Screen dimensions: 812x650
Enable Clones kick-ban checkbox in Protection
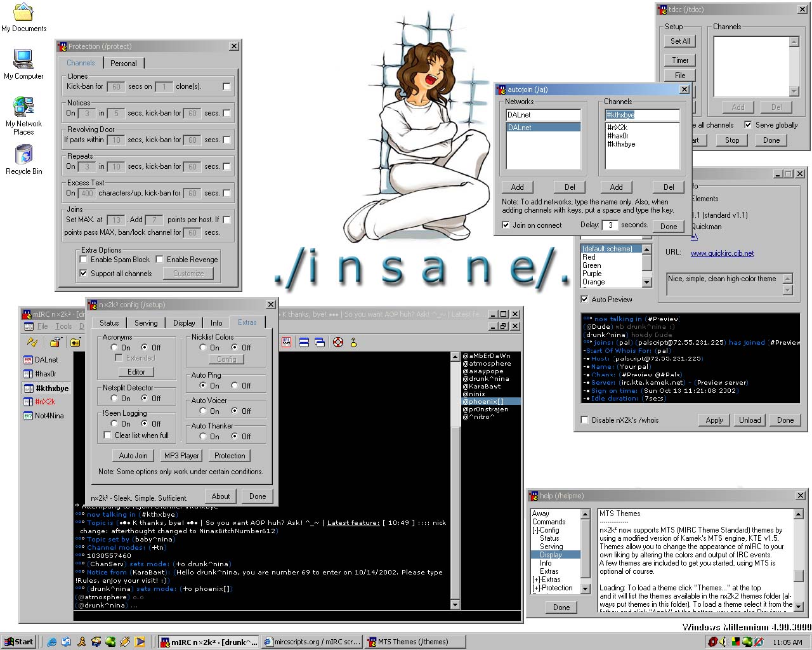[x=226, y=86]
